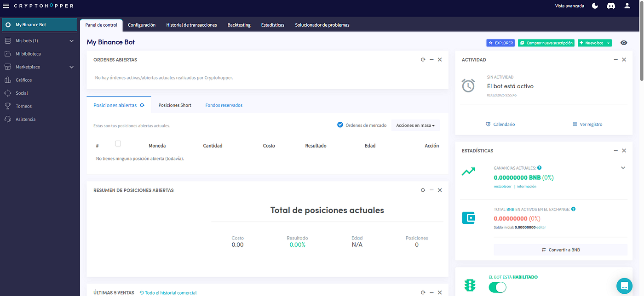Screen dimensions: 644x296
Task: Expand Marketplace chevron
Action: pyautogui.click(x=71, y=67)
